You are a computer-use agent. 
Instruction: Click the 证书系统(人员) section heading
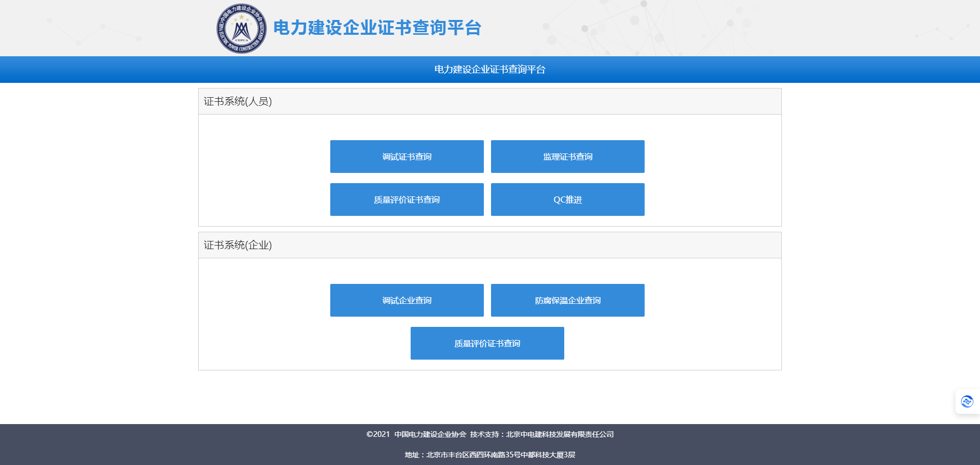pos(238,101)
